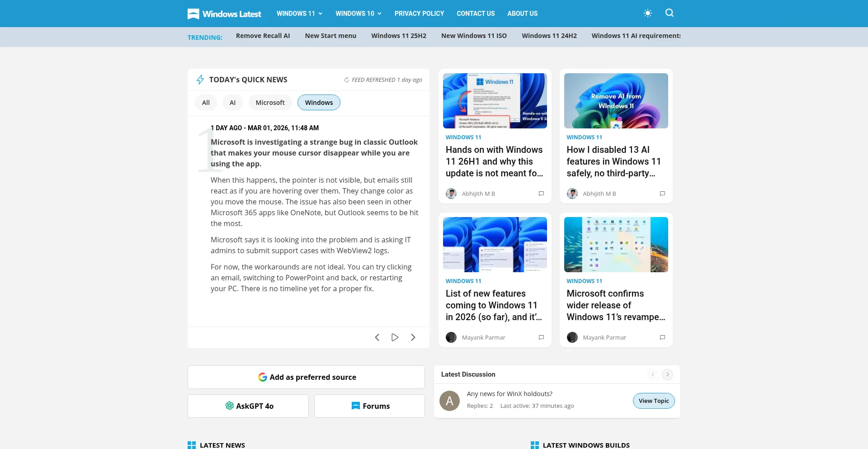Open the search magnifier icon
Image resolution: width=868 pixels, height=449 pixels.
(x=670, y=13)
